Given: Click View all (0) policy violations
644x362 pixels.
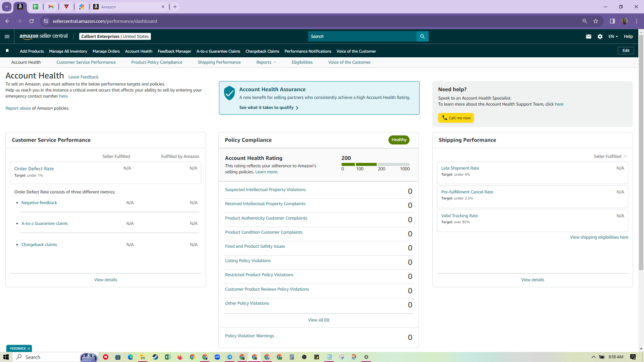Looking at the screenshot, I should (x=319, y=320).
